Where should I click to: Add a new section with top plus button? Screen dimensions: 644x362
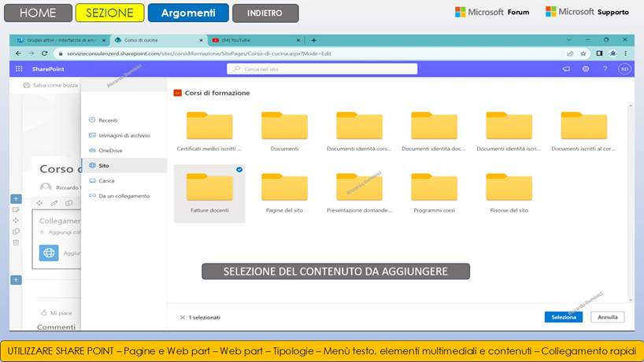[16, 198]
